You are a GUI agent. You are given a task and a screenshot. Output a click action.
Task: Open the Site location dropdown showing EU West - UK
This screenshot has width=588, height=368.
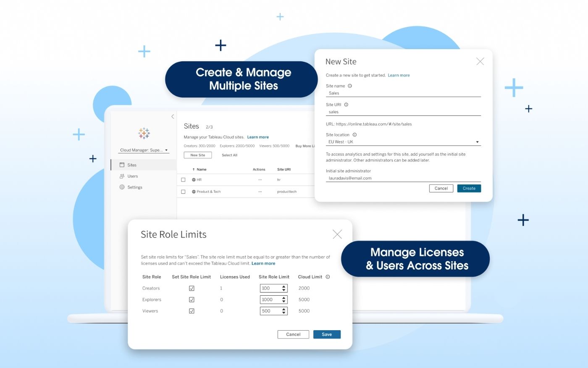click(x=477, y=142)
